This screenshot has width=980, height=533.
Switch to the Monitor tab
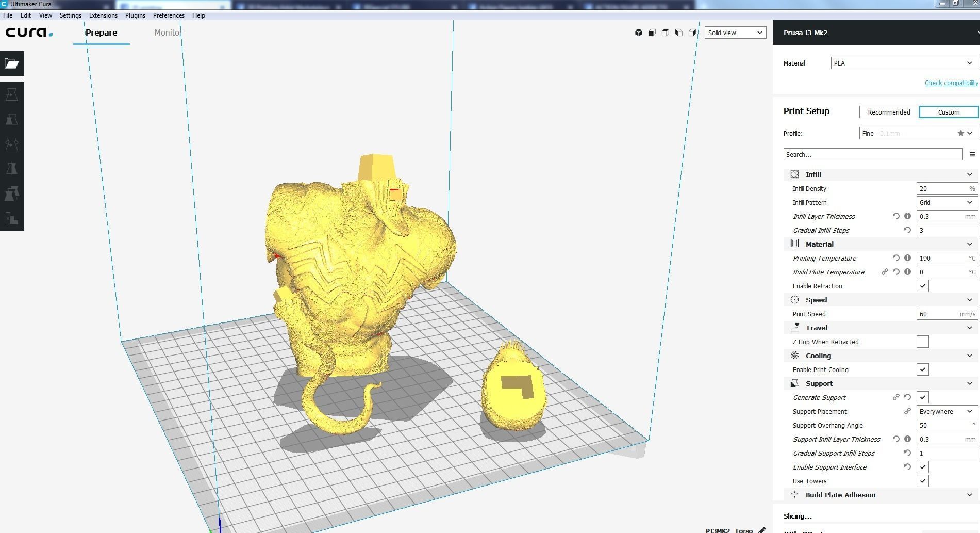point(168,33)
